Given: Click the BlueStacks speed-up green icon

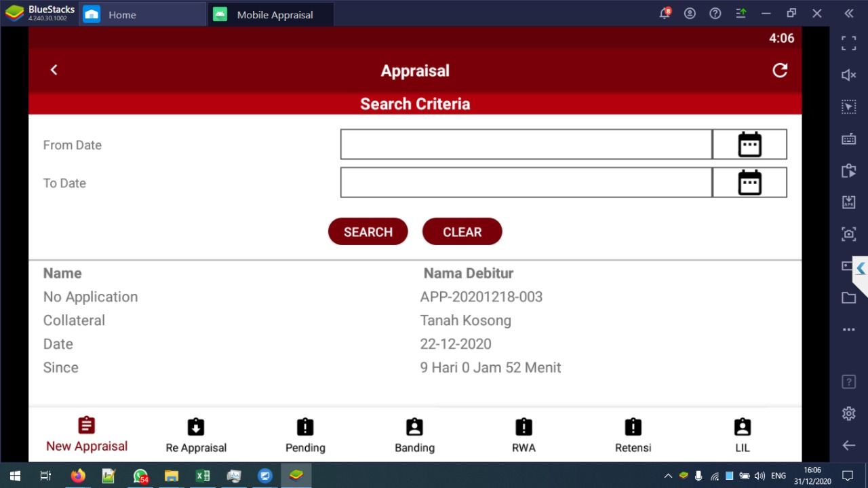Looking at the screenshot, I should [x=741, y=14].
